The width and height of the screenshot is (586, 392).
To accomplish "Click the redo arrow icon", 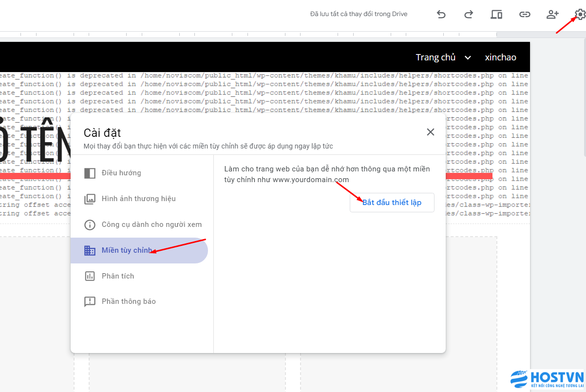I will tap(469, 14).
